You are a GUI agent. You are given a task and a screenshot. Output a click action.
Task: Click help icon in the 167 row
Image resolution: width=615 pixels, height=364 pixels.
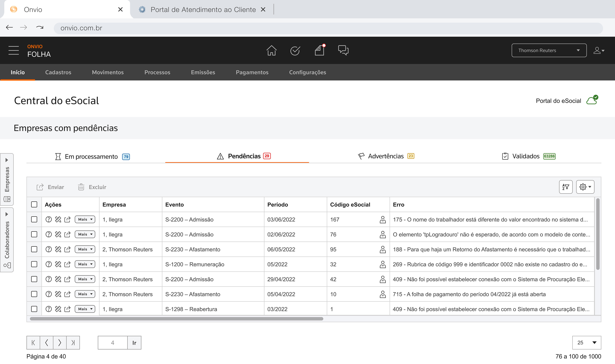click(49, 219)
